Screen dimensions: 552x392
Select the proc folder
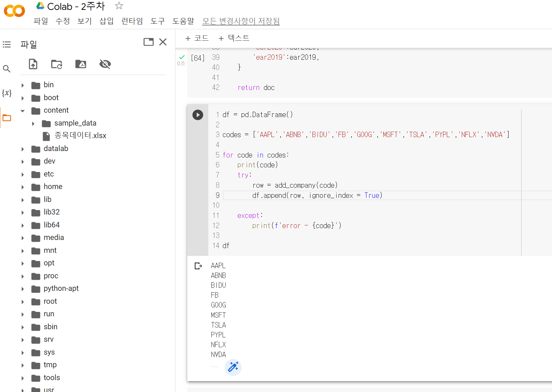pos(51,276)
